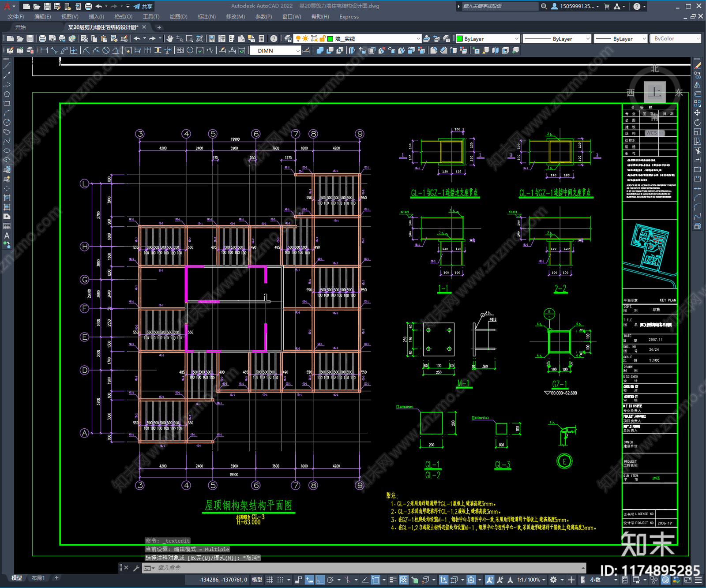Viewport: 706px width, 588px height.
Task: Click the Autodesk App Store cart icon
Action: click(x=607, y=6)
